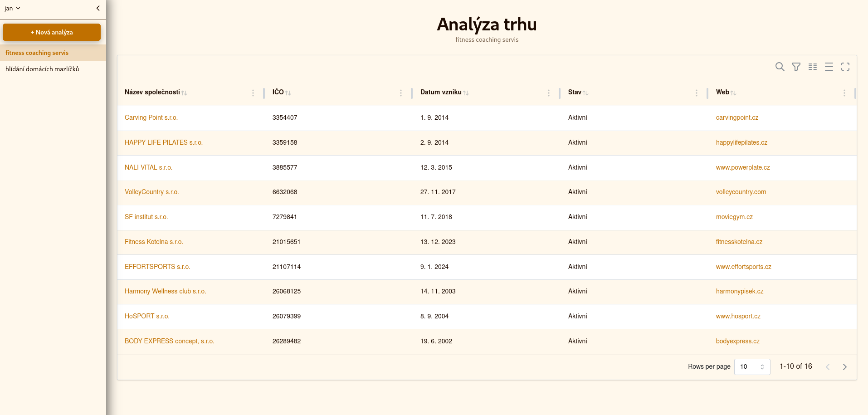Toggle row density icon

click(829, 67)
